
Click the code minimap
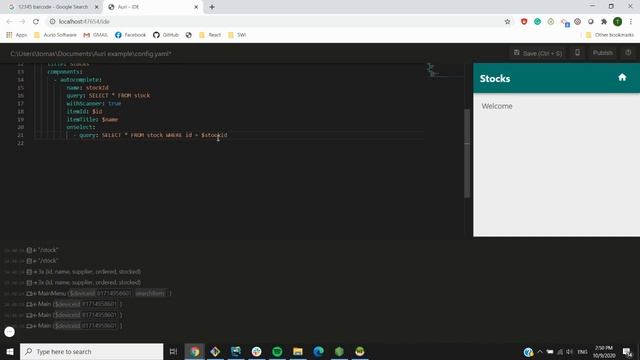pos(445,70)
